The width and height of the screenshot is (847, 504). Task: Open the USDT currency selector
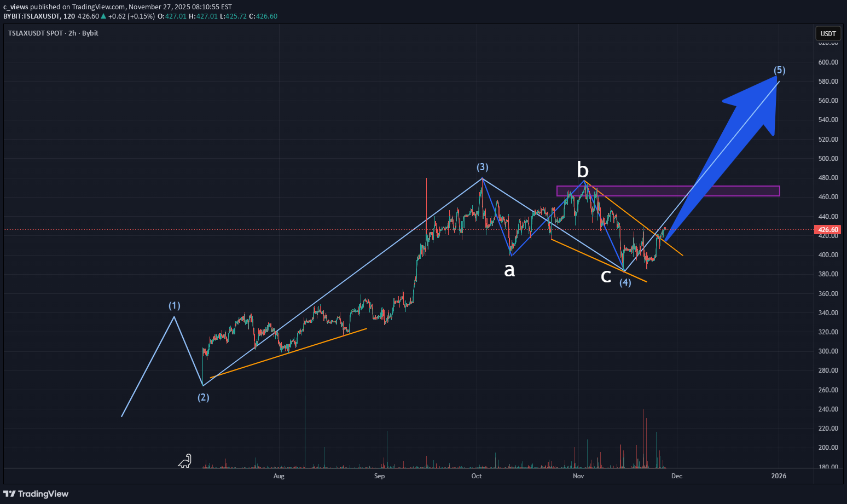click(828, 33)
